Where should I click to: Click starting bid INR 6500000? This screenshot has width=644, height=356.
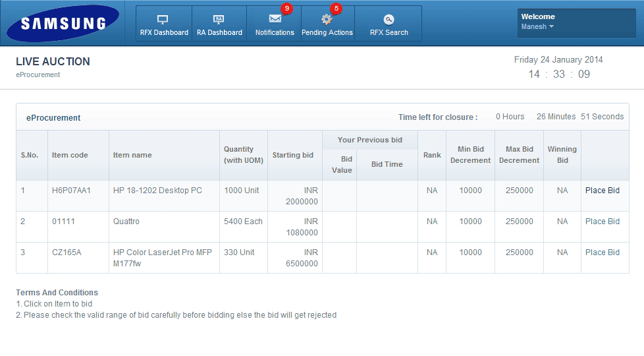tap(302, 258)
